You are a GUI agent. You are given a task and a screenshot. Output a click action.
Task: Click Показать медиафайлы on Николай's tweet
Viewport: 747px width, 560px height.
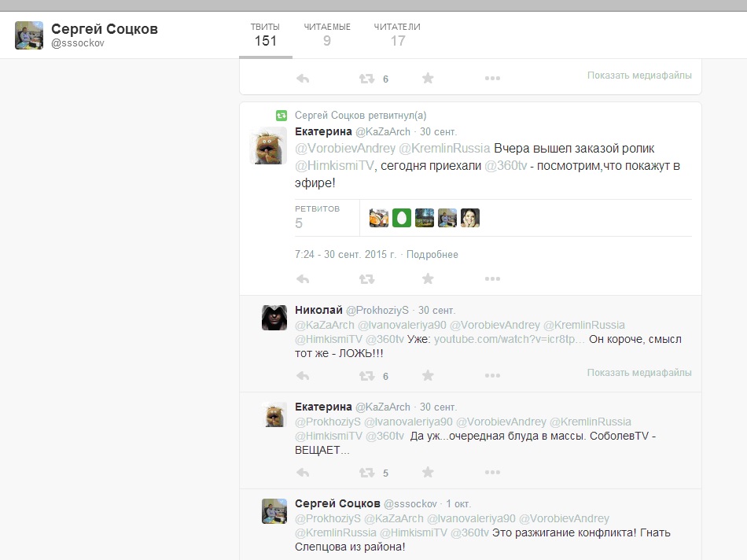pos(639,373)
